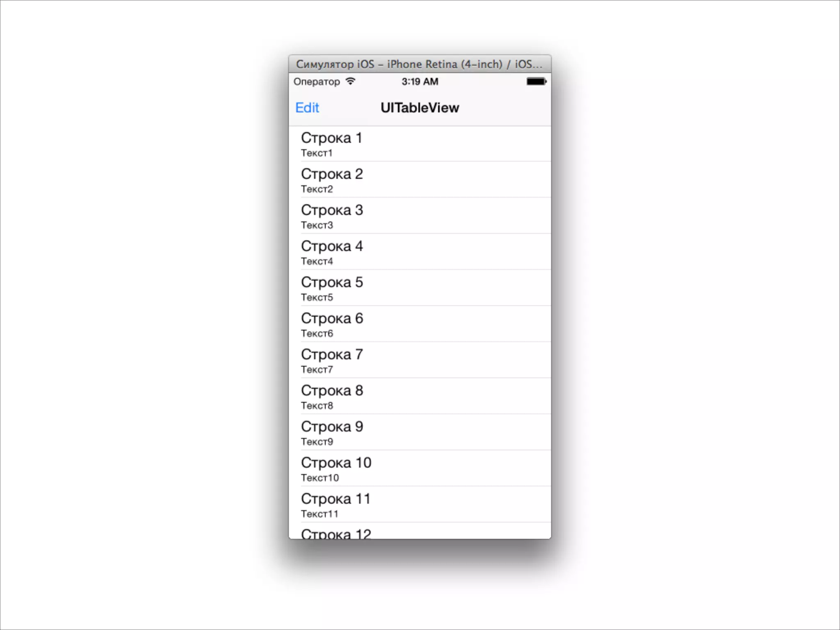Screen dimensions: 840x630
Task: Open the Строка 3 table cell
Action: click(x=420, y=216)
